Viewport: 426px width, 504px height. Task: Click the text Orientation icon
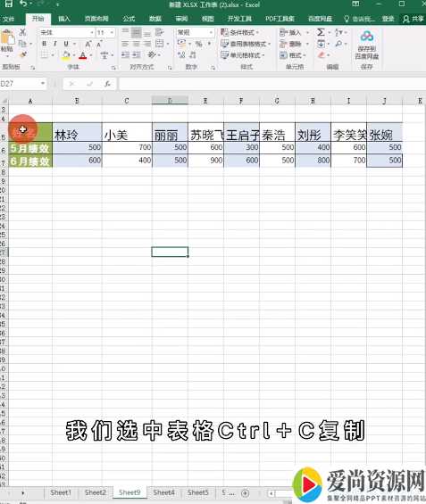point(151,55)
